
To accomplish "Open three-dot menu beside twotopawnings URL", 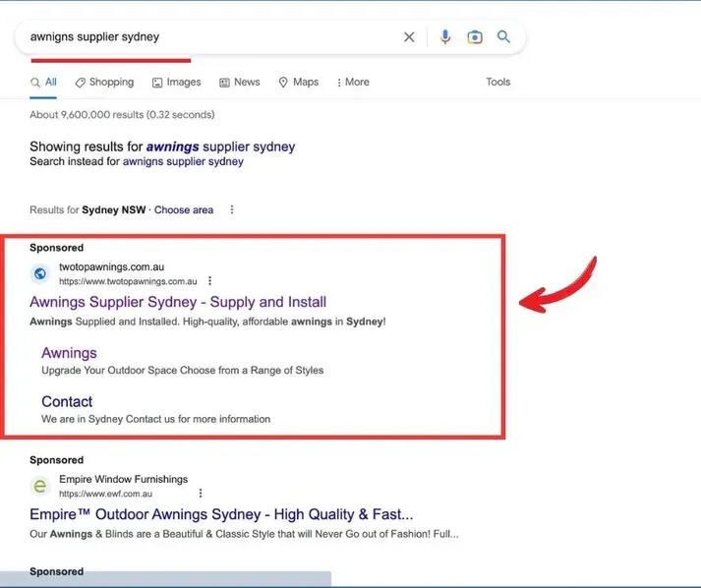I will pos(209,280).
